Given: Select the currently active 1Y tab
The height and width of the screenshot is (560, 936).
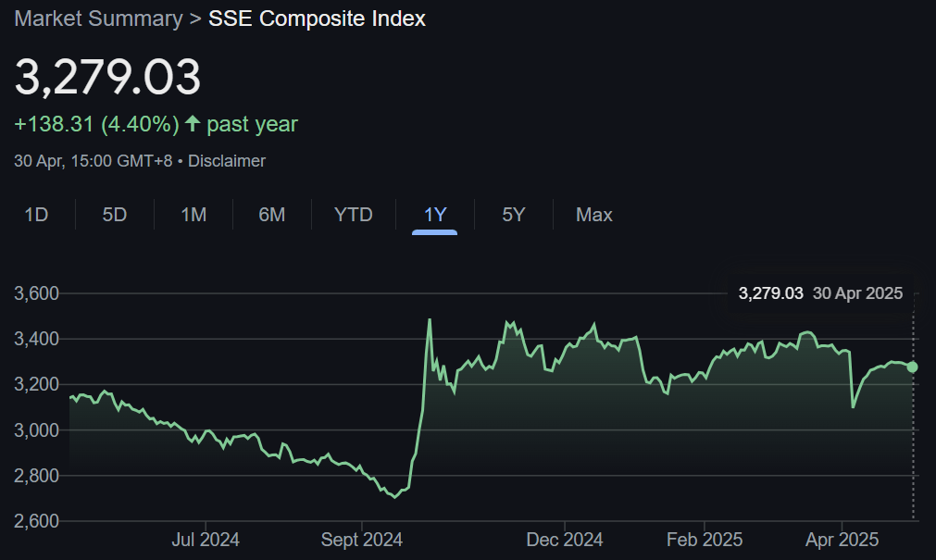Looking at the screenshot, I should point(433,215).
